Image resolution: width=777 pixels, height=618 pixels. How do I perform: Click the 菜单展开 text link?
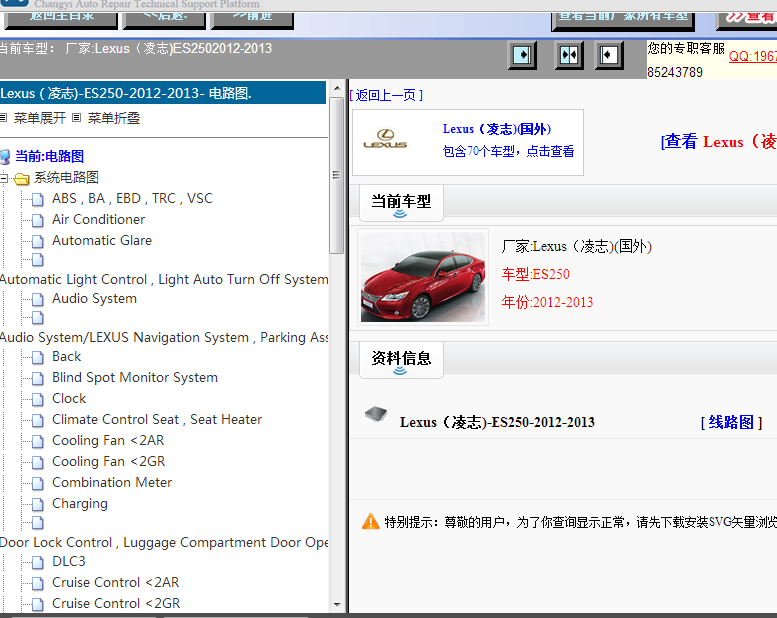[40, 118]
